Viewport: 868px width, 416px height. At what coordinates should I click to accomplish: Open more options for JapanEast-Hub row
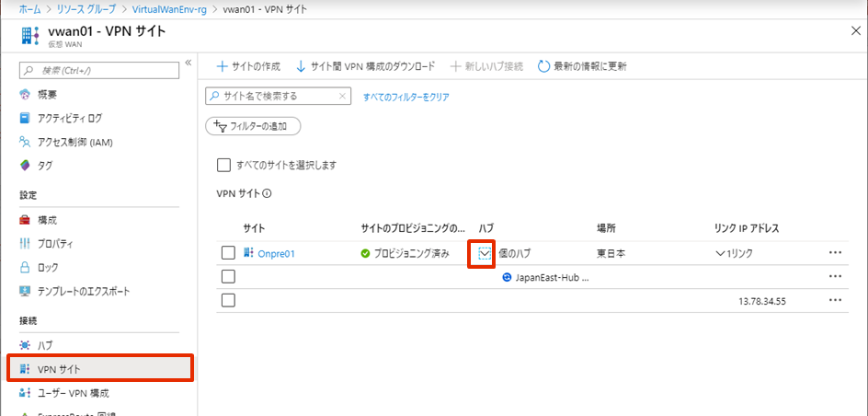tap(835, 276)
